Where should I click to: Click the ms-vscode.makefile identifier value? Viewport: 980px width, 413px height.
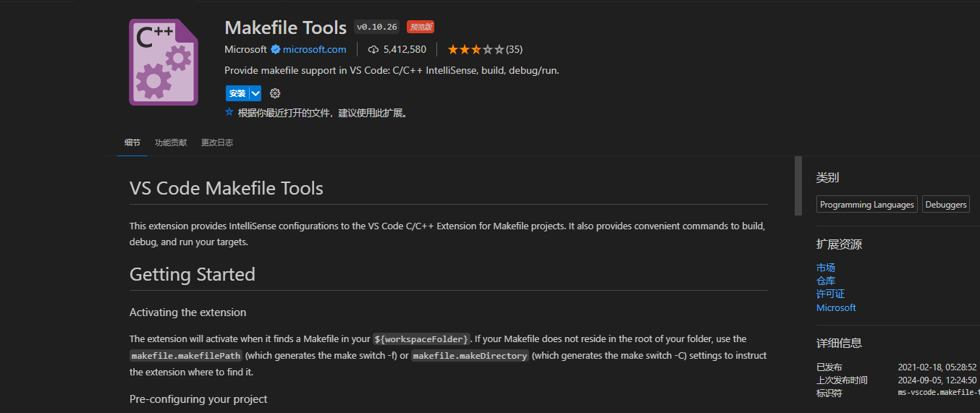pos(939,393)
